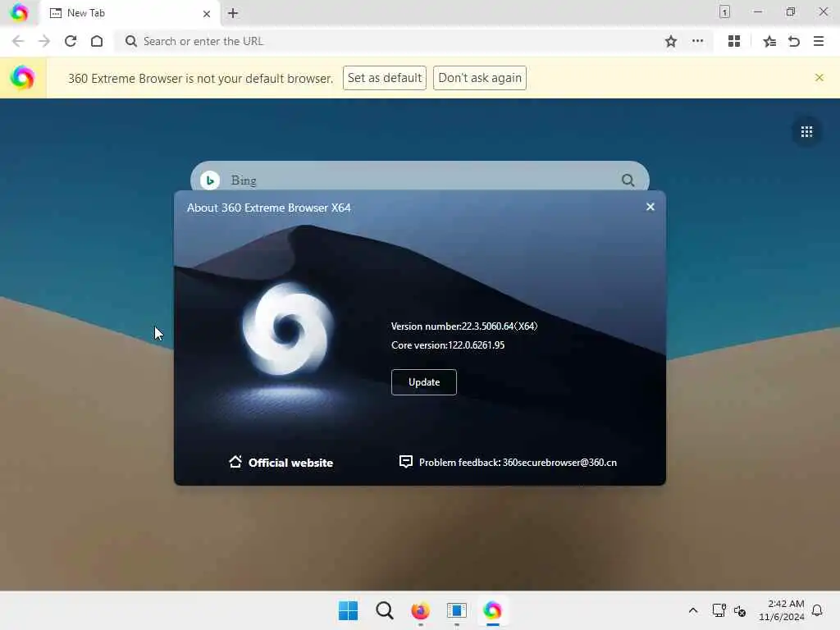Click the Search or enter URL field

(396, 41)
